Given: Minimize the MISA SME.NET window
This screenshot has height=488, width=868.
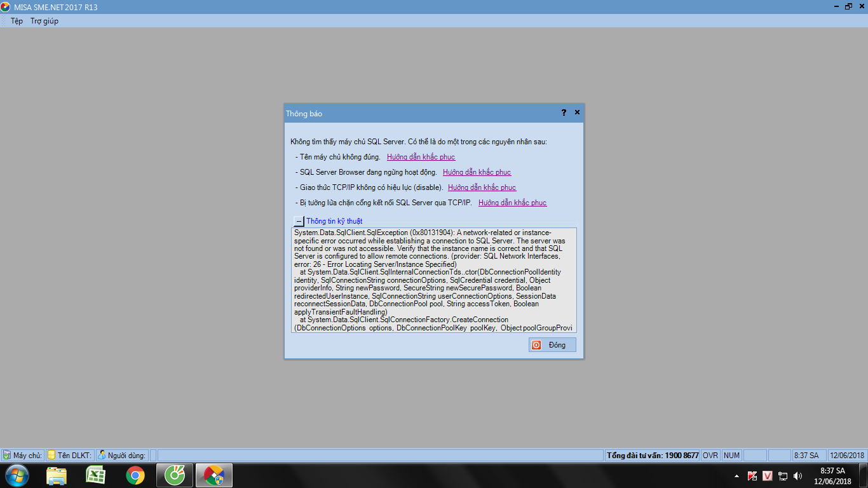Looking at the screenshot, I should (x=835, y=7).
